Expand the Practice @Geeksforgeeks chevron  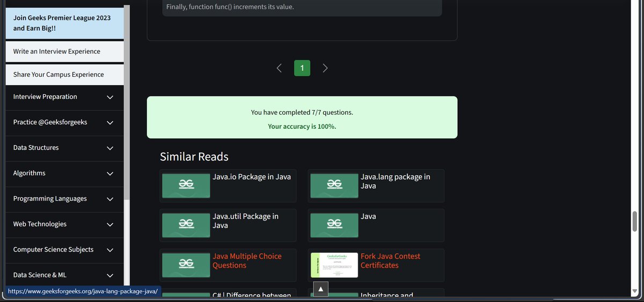coord(110,122)
